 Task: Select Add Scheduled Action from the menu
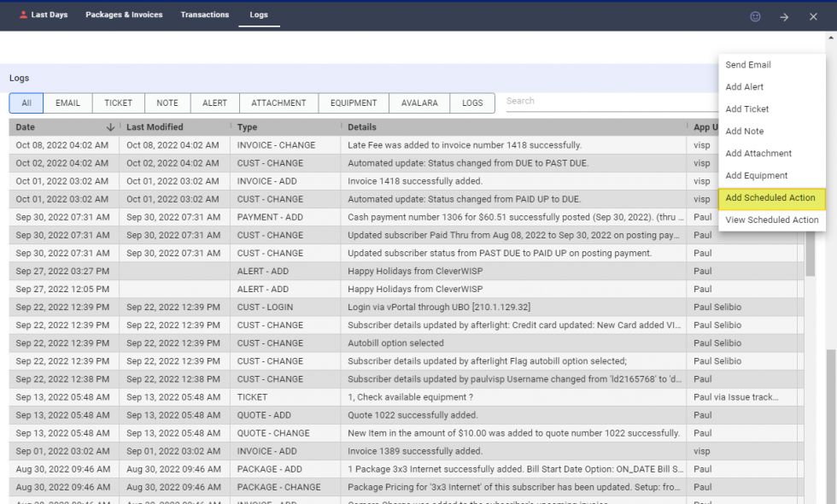pos(770,197)
